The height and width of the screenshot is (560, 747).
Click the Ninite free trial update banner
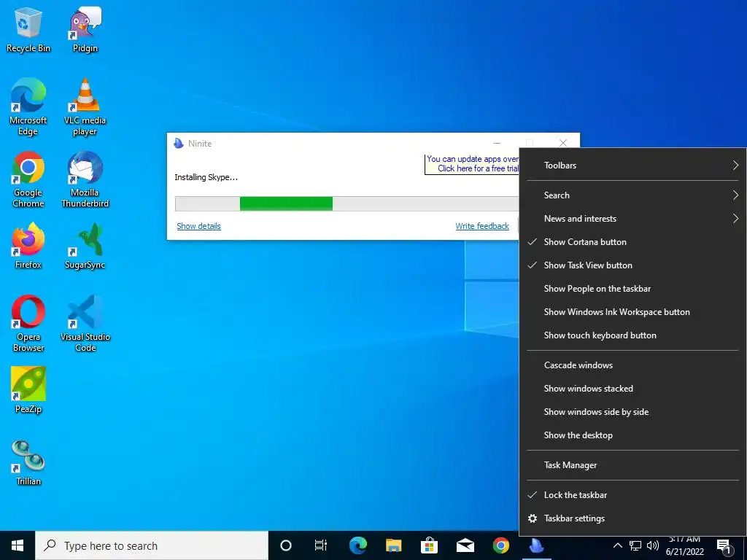click(x=472, y=164)
